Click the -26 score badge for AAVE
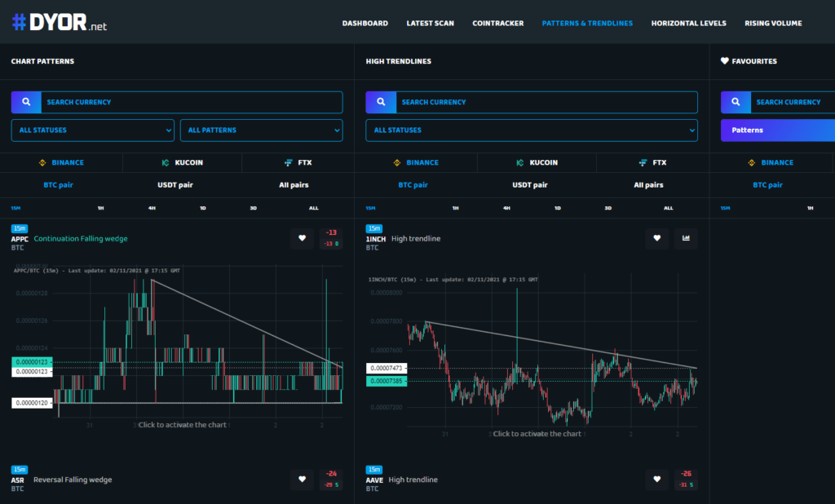Image resolution: width=835 pixels, height=504 pixels. point(686,479)
